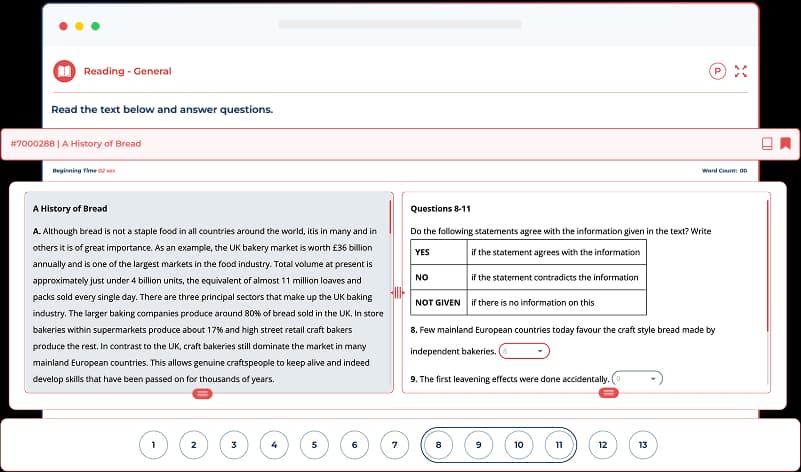Screen dimensions: 801x472
Task: Go to question 1
Action: [x=153, y=445]
